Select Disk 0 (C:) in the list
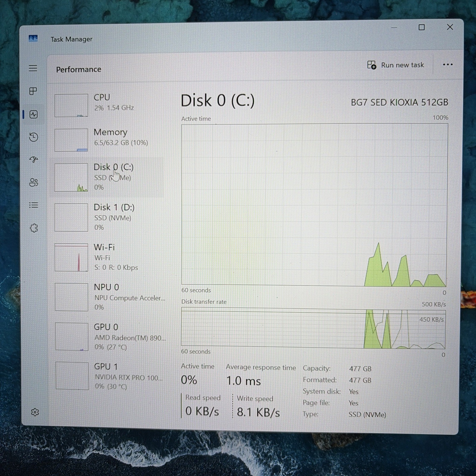Screen dimensions: 476x476 pos(107,177)
